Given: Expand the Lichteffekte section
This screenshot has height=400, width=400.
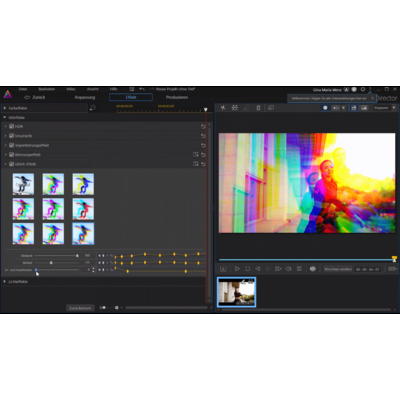Looking at the screenshot, I should pos(5,282).
